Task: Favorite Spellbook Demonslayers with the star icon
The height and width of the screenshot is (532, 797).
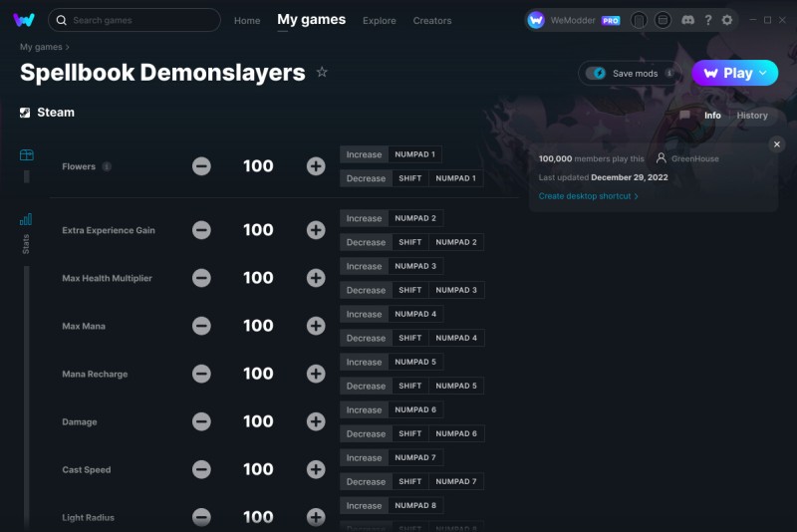Action: pyautogui.click(x=322, y=72)
